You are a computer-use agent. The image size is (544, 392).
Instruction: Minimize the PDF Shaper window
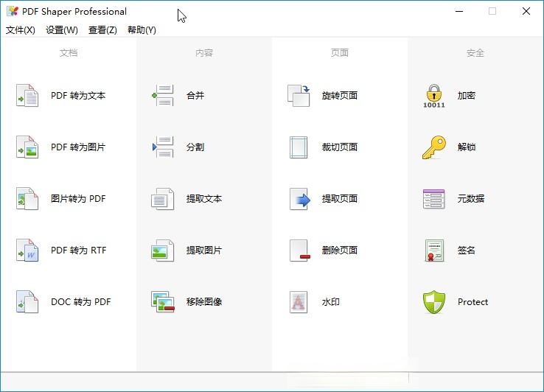tap(459, 11)
